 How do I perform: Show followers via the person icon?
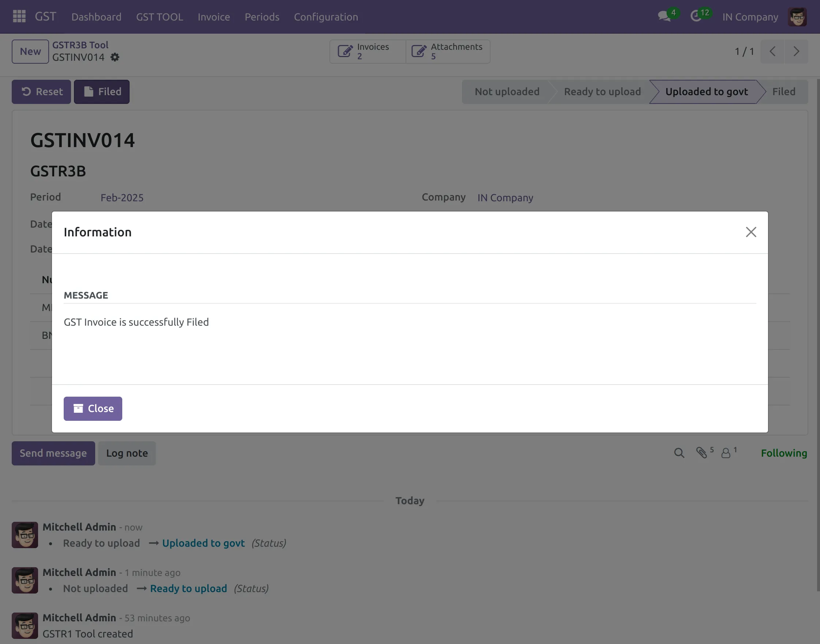pyautogui.click(x=726, y=453)
